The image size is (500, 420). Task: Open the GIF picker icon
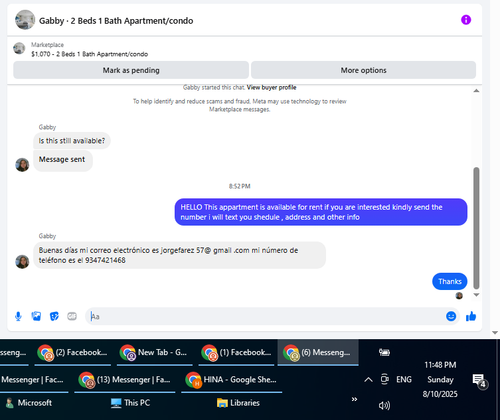tap(72, 316)
